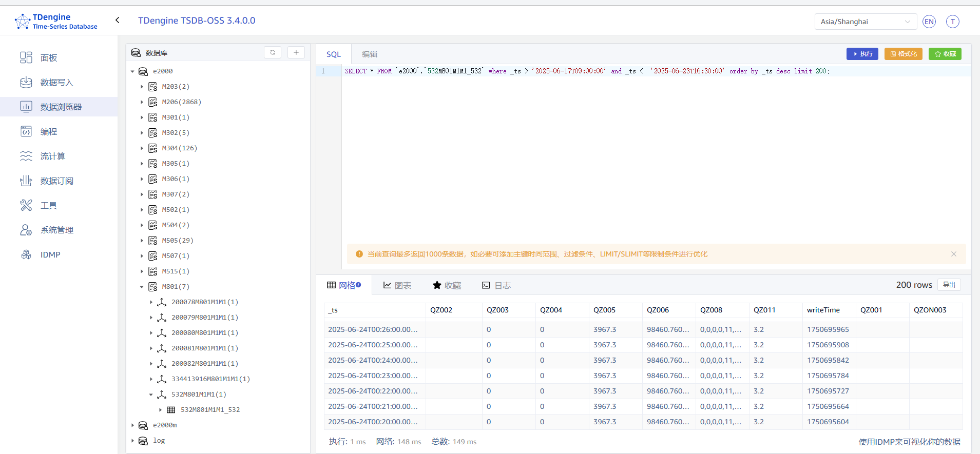Click the orange 格式化 format button

(903, 54)
